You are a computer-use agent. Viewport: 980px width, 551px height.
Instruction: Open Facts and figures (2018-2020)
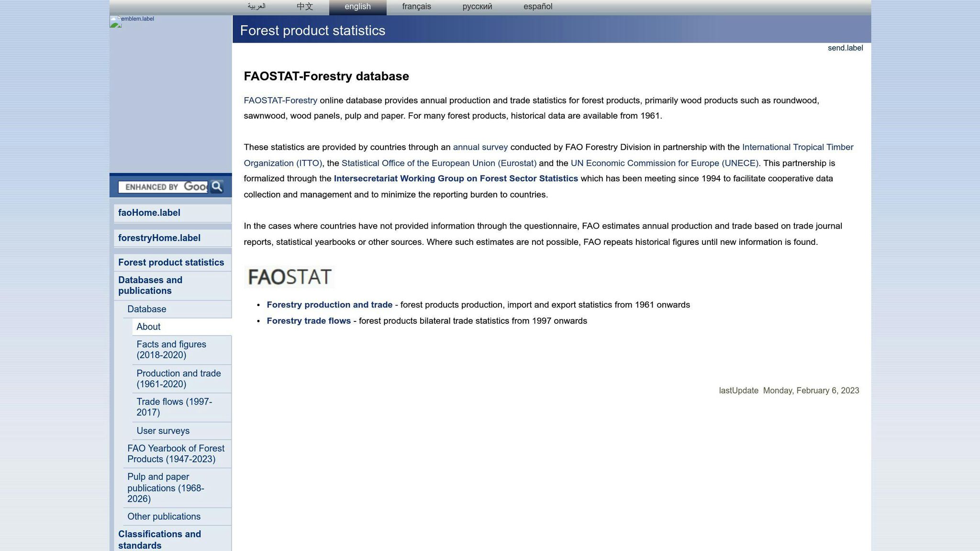pyautogui.click(x=182, y=350)
